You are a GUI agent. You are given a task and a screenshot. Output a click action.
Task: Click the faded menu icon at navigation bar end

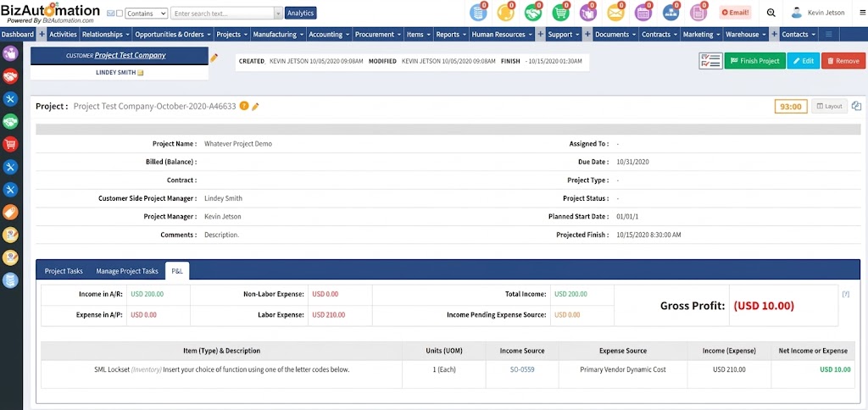click(829, 34)
